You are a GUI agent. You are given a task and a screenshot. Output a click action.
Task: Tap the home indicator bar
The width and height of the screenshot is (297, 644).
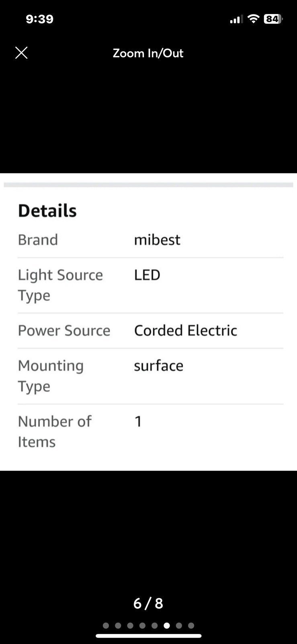(148, 636)
